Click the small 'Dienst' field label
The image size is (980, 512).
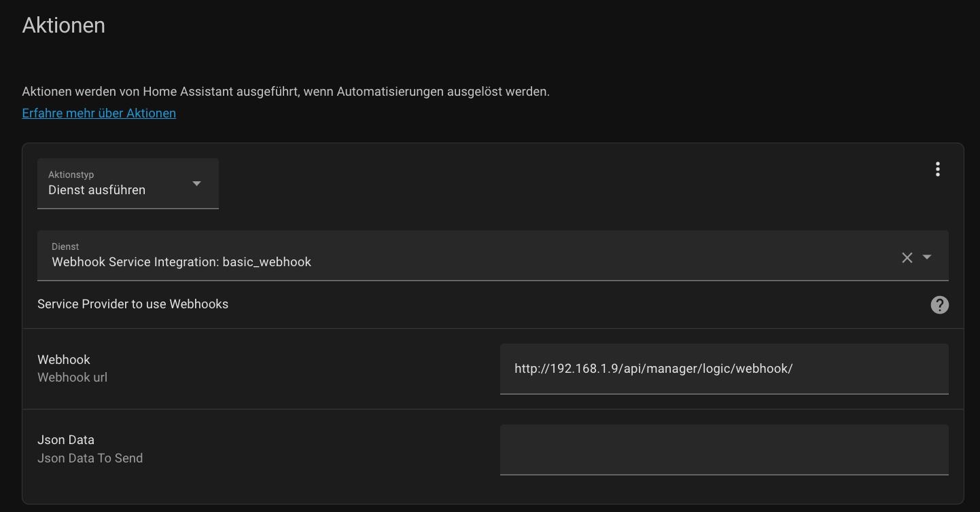(x=65, y=246)
